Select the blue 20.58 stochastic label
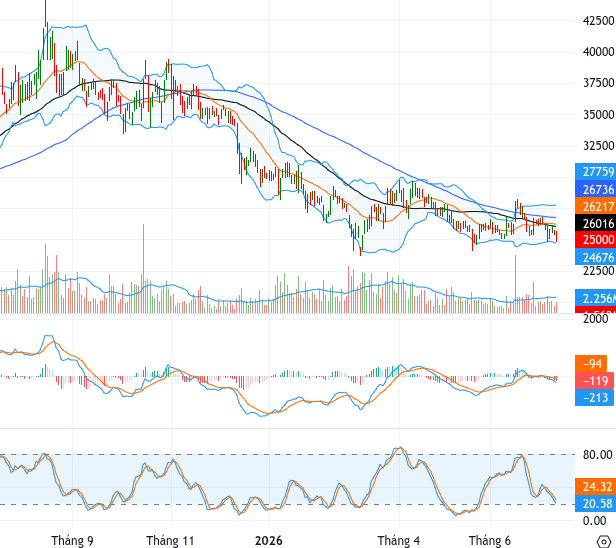The image size is (616, 548). 596,503
